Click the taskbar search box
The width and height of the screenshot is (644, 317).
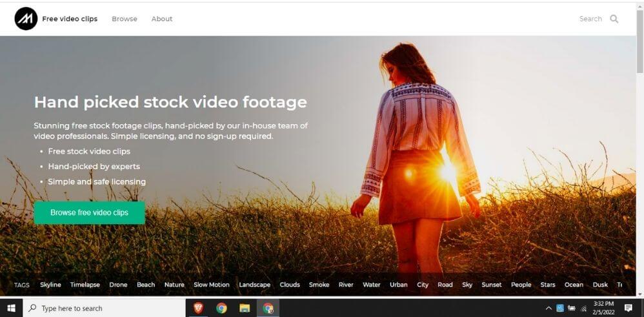[103, 308]
